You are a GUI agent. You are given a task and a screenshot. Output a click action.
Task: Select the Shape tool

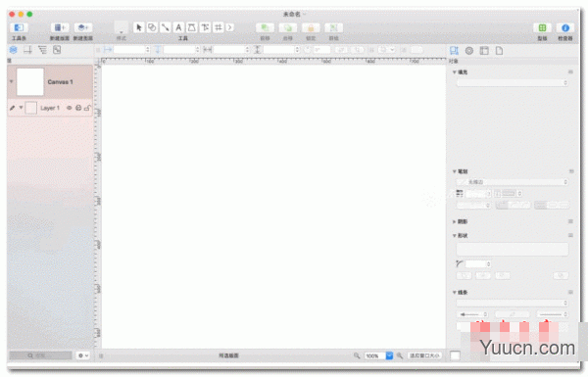[x=152, y=27]
